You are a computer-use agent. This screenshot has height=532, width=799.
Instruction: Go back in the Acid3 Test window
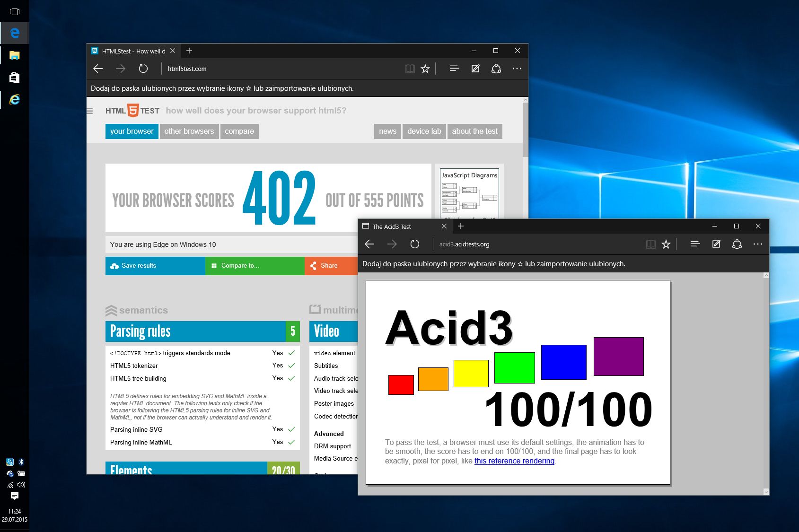pos(369,244)
